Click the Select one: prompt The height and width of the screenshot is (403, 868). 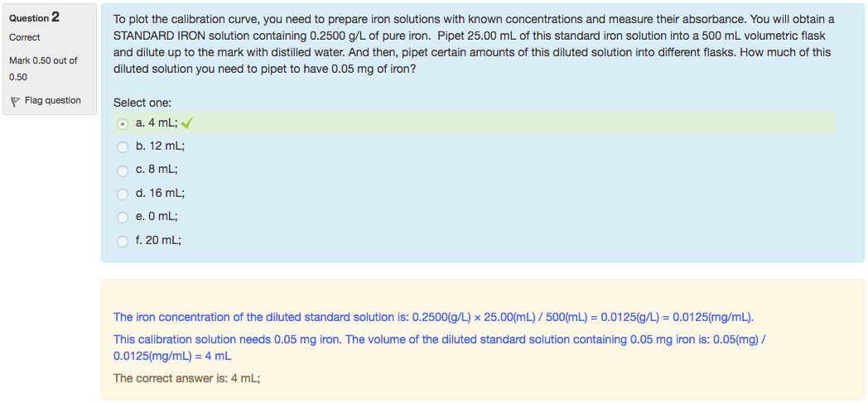[x=142, y=103]
